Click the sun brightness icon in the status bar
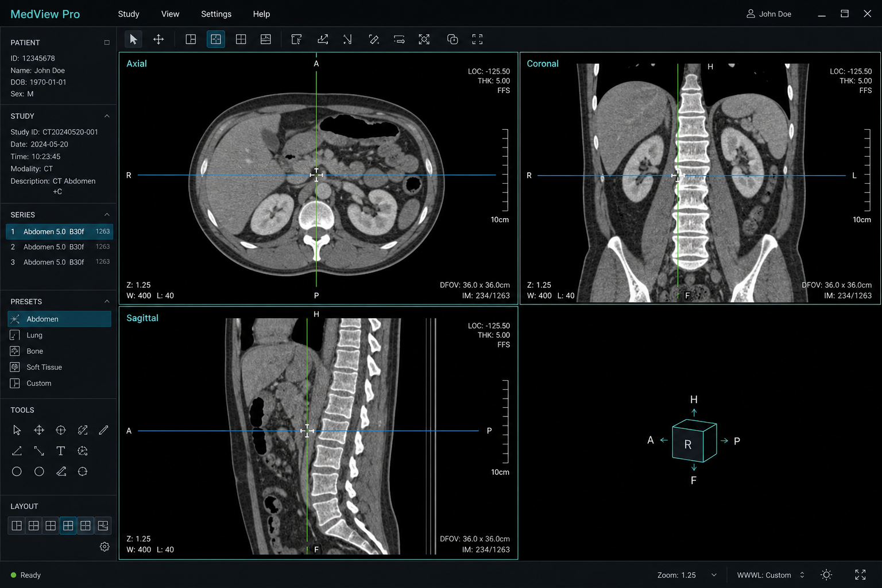 [826, 575]
